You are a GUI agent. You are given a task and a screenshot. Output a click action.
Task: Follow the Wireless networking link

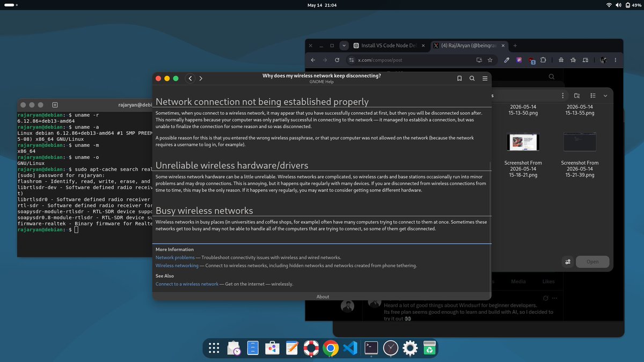coord(177,265)
